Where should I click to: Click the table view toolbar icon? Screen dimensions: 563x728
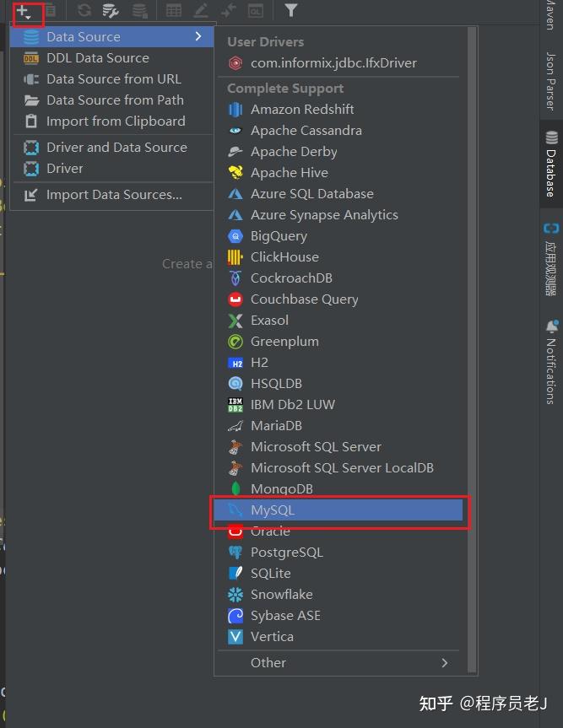(174, 11)
